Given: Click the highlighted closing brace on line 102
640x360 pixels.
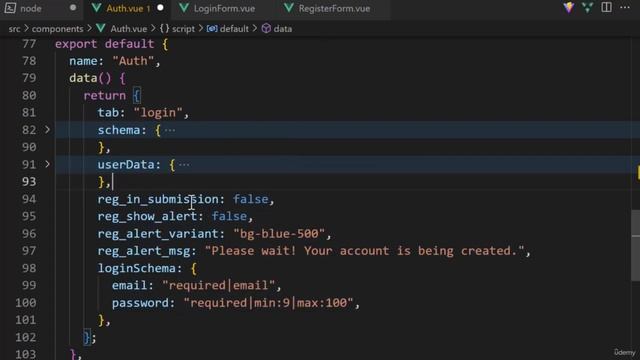Looking at the screenshot, I should click(87, 338).
